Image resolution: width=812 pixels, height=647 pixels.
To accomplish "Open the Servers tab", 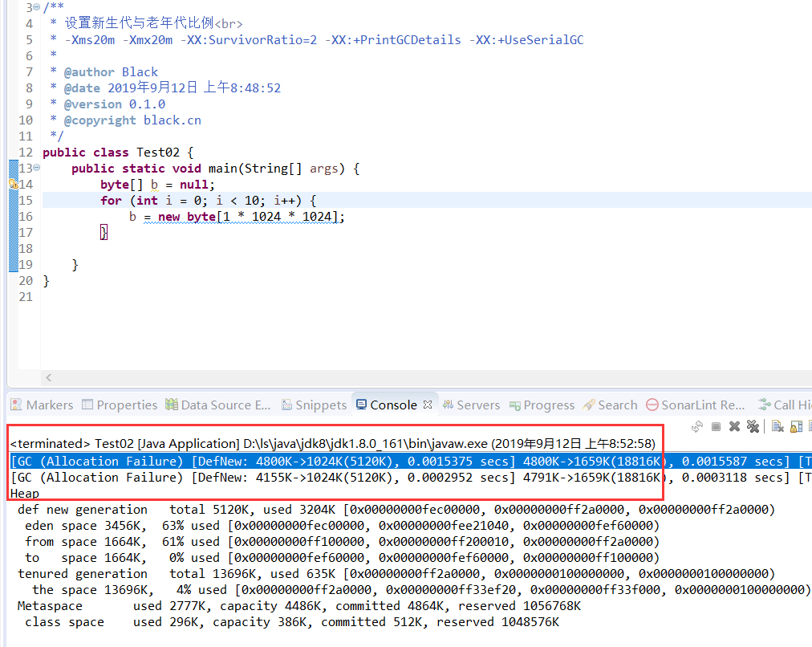I will pyautogui.click(x=471, y=405).
